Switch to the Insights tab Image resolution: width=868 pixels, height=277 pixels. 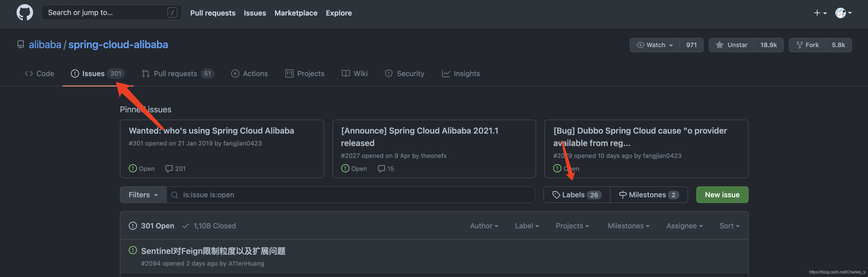(x=461, y=74)
